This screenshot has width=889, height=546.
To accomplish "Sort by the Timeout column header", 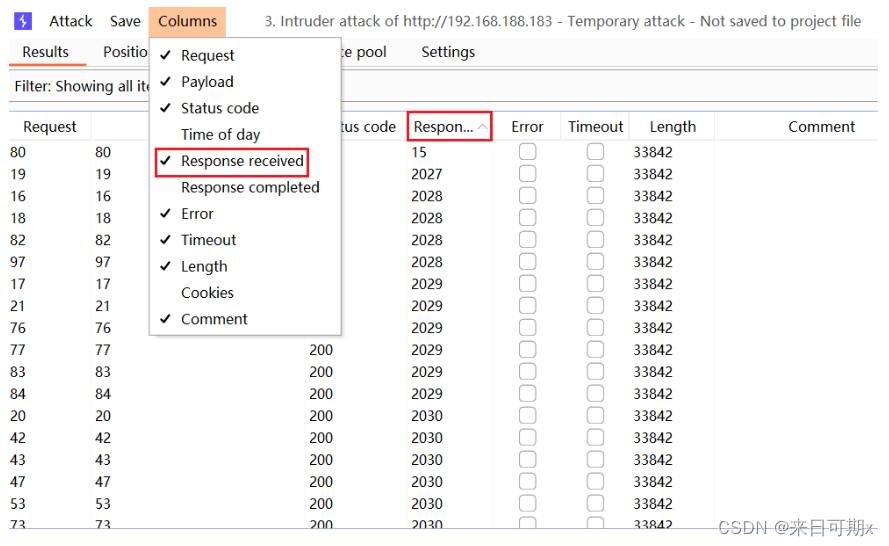I will pos(595,126).
